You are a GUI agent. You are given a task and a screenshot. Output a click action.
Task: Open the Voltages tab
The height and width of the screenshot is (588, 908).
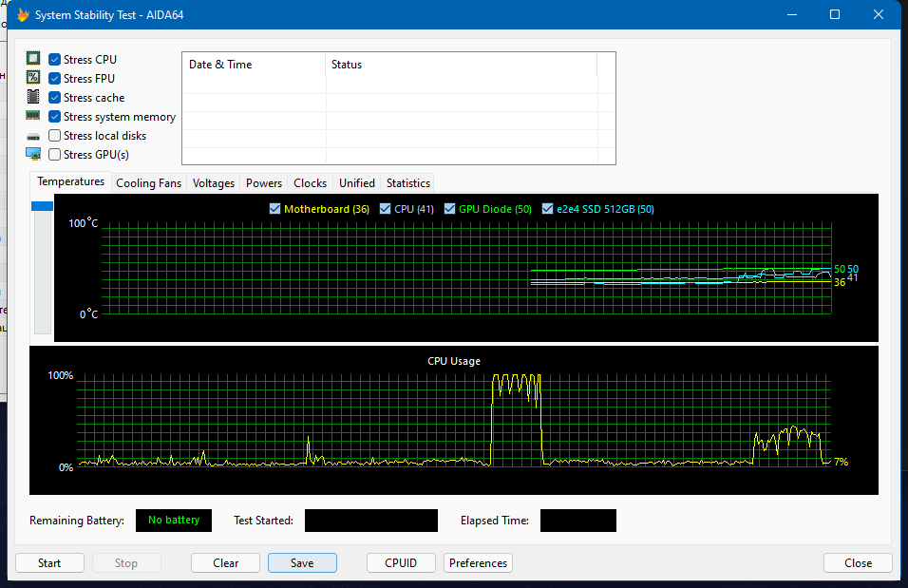(213, 183)
